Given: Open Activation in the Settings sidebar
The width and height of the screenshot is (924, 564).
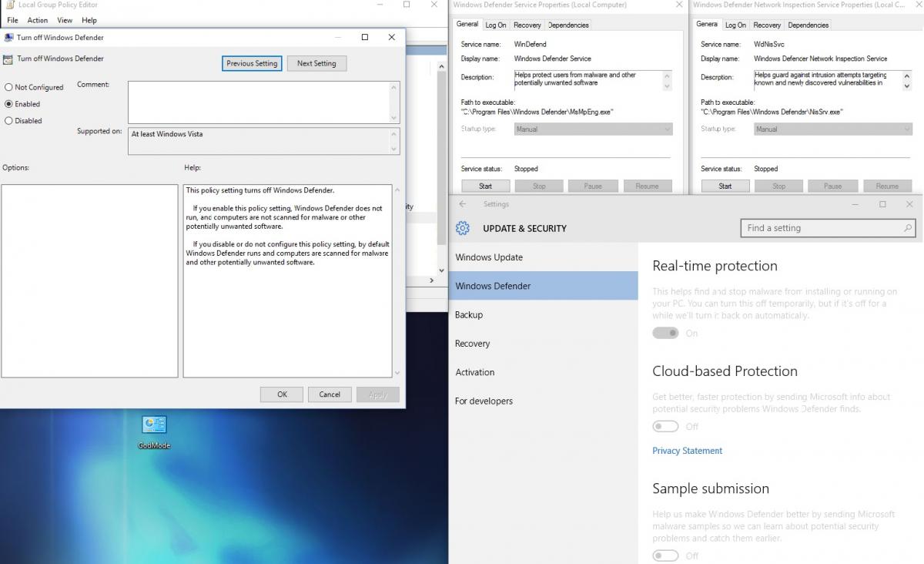Looking at the screenshot, I should point(544,372).
